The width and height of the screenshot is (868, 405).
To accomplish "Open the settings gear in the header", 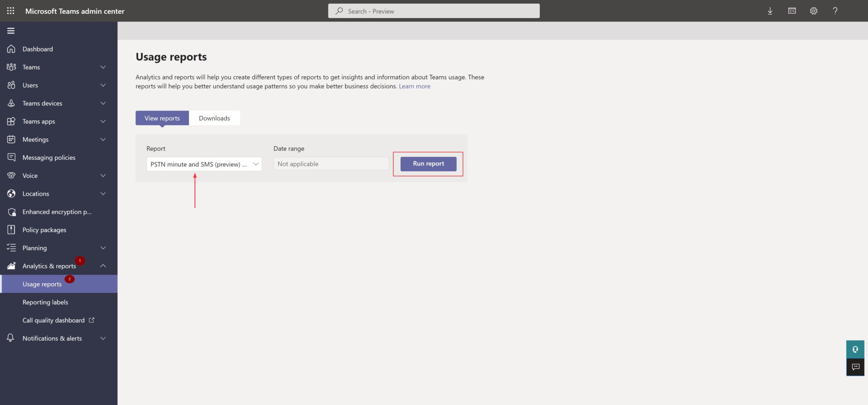I will (813, 11).
